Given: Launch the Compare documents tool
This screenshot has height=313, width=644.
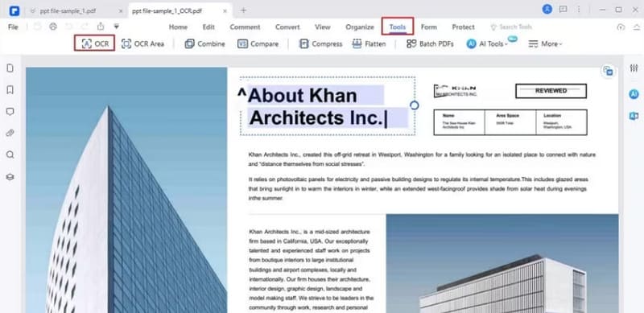Looking at the screenshot, I should coord(258,44).
